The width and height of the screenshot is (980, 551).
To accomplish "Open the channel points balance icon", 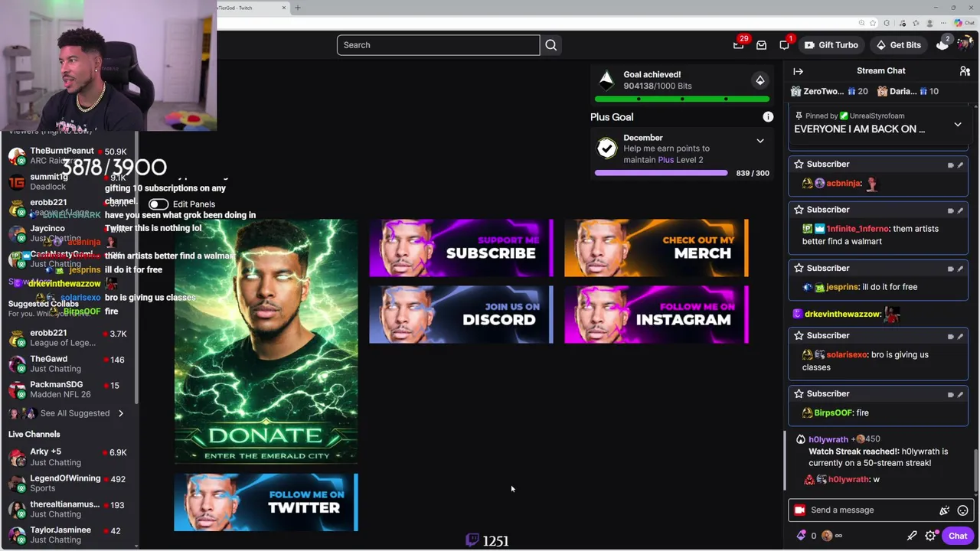I will tap(831, 536).
